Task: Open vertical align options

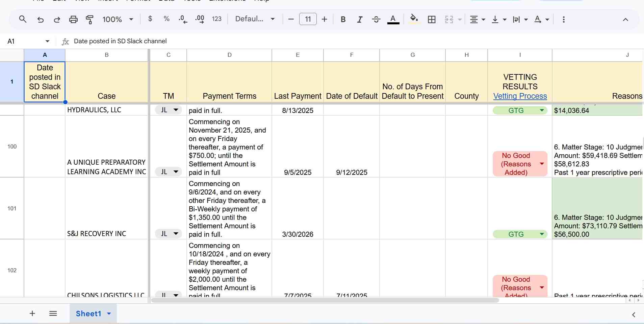Action: click(x=499, y=20)
